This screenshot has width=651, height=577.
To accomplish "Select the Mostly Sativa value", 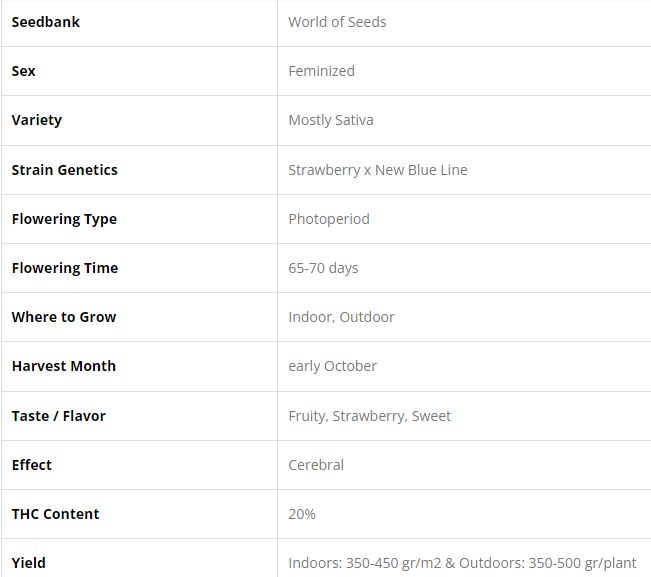I will pyautogui.click(x=331, y=120).
